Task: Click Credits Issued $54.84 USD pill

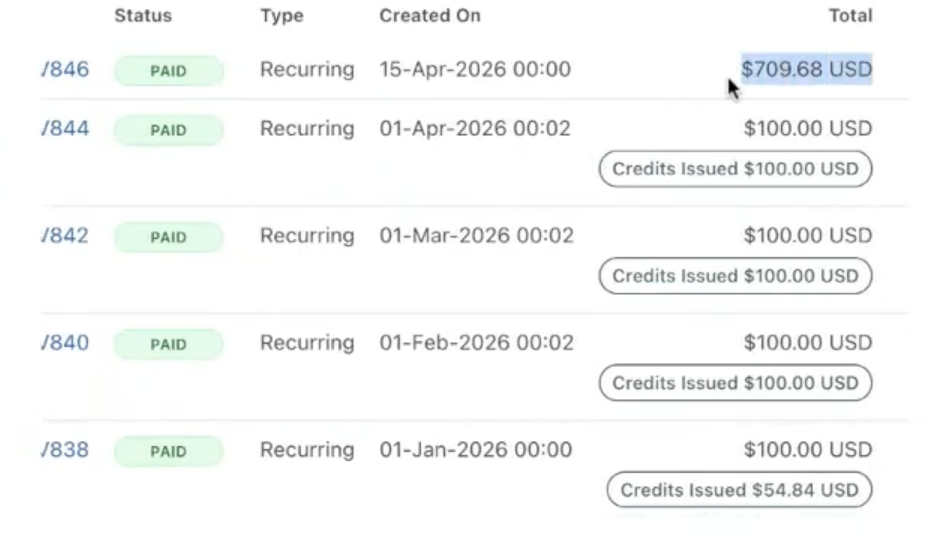Action: click(739, 490)
